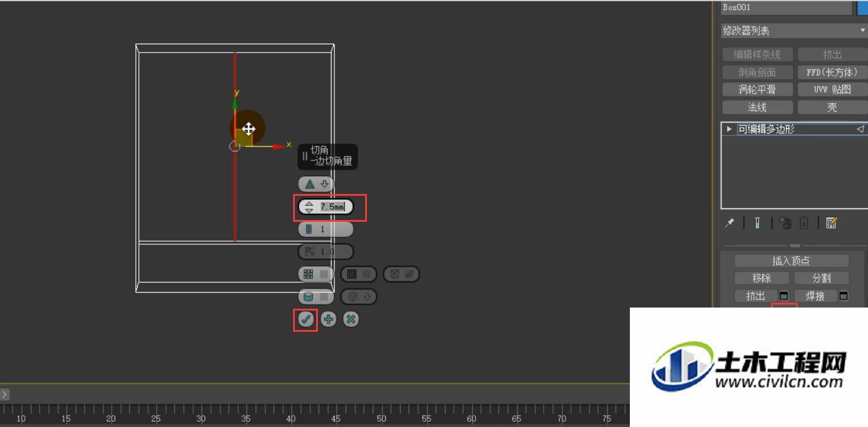Toggle the smooth cylinder checkbox
The height and width of the screenshot is (427, 868).
pyautogui.click(x=316, y=297)
